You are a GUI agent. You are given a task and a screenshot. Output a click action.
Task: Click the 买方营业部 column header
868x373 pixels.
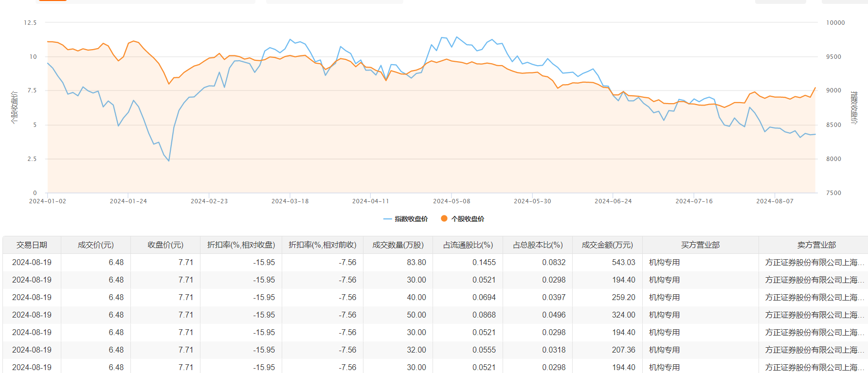[700, 245]
